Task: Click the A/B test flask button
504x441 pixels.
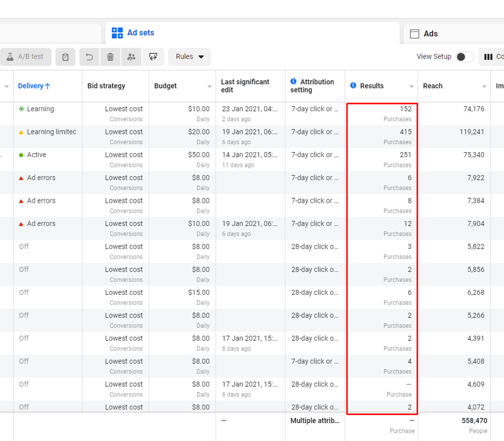Action: 25,57
